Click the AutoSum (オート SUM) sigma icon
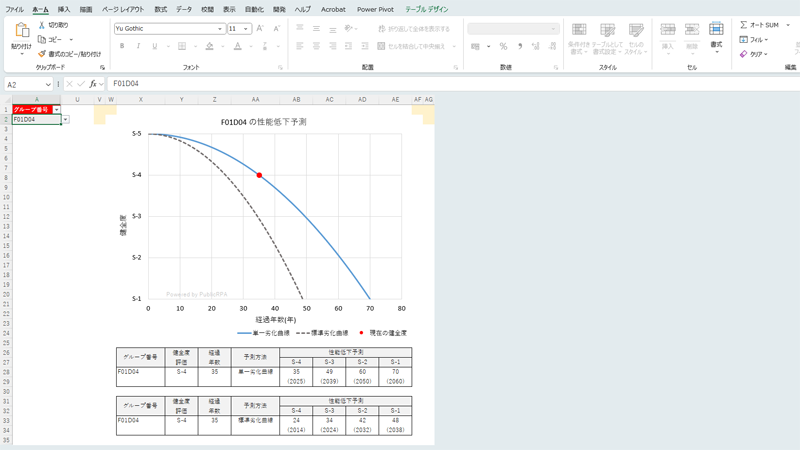 (743, 25)
